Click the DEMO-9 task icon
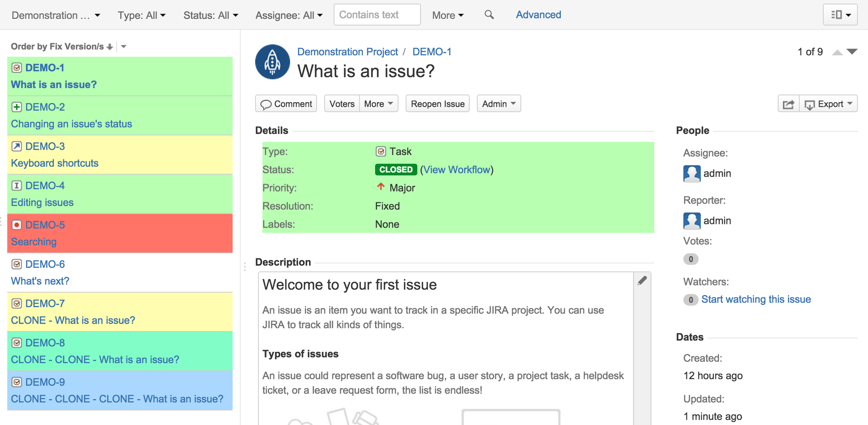The height and width of the screenshot is (425, 868). click(17, 382)
